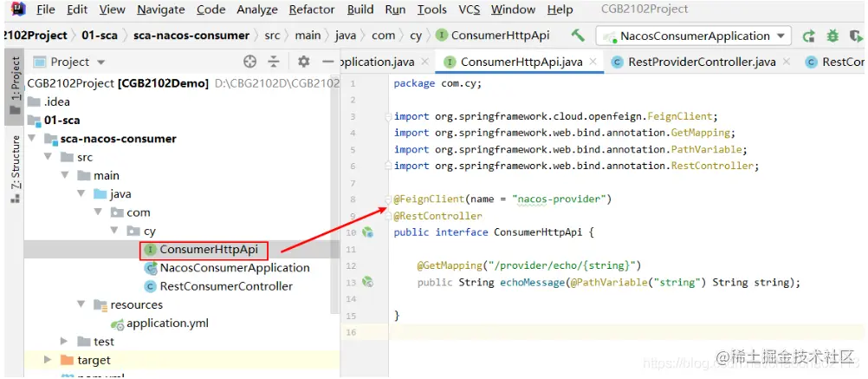868x379 pixels.
Task: Click the rerun icon beside run configuration
Action: point(809,36)
